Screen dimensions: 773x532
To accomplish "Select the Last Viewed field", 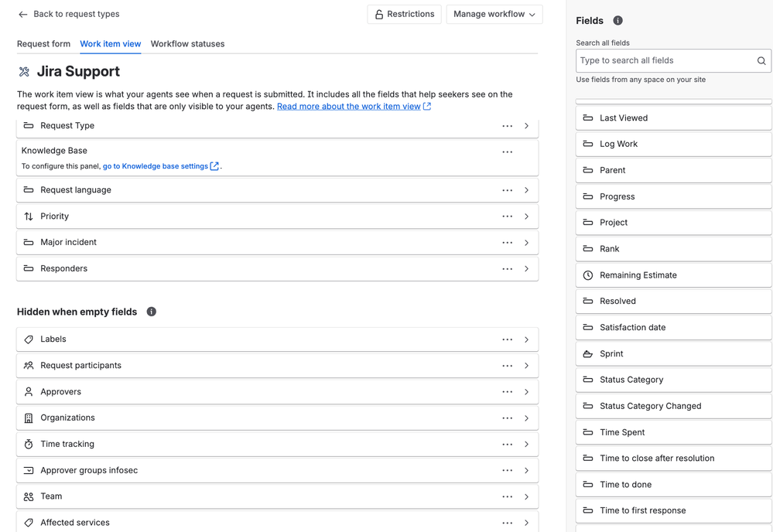I will [x=673, y=118].
